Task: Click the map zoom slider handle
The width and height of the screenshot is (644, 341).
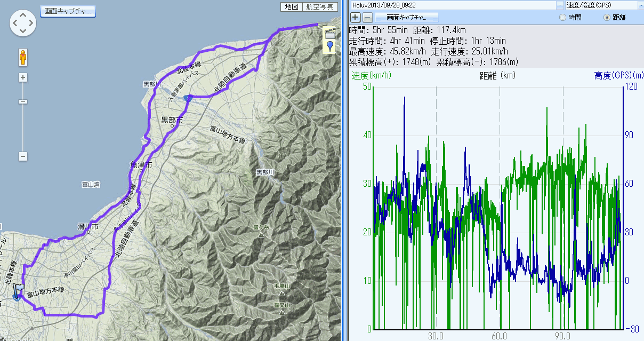Action: pos(23,101)
